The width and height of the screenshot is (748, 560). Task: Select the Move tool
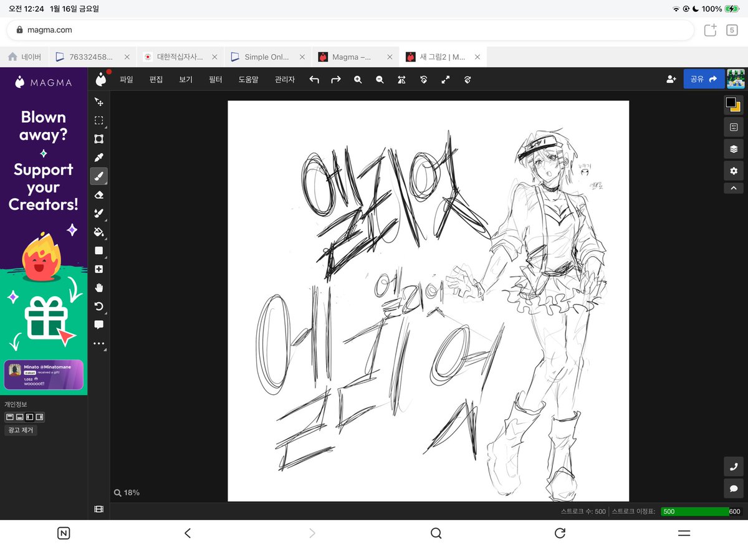click(98, 102)
